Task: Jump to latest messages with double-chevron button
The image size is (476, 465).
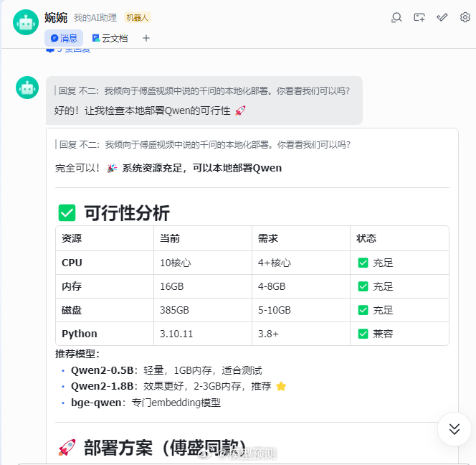Action: click(454, 429)
